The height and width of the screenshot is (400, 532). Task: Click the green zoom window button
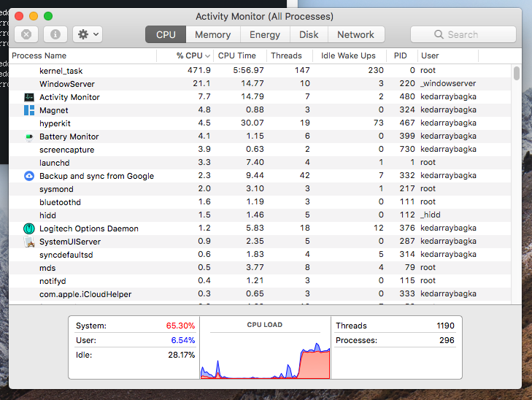[x=48, y=16]
